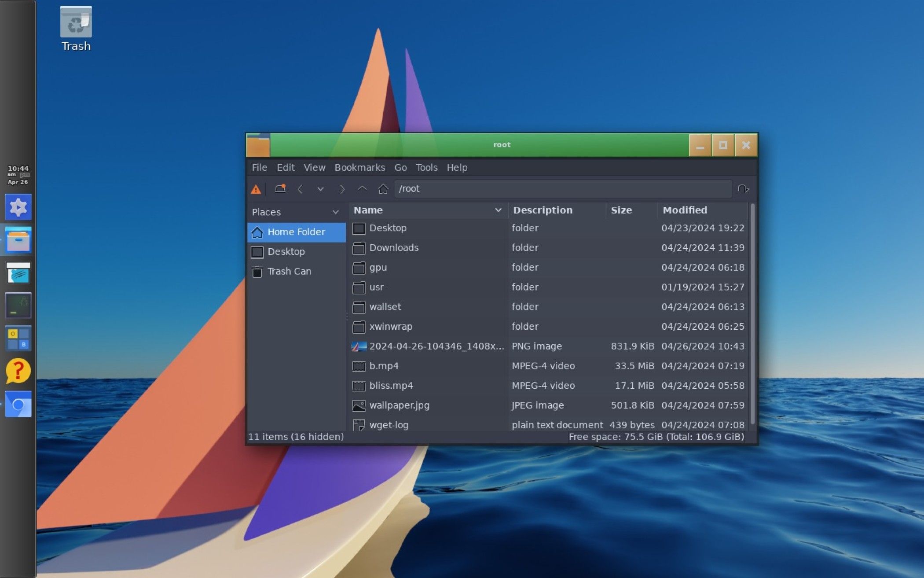This screenshot has height=578, width=924.
Task: Go back with the left arrow
Action: tap(300, 189)
